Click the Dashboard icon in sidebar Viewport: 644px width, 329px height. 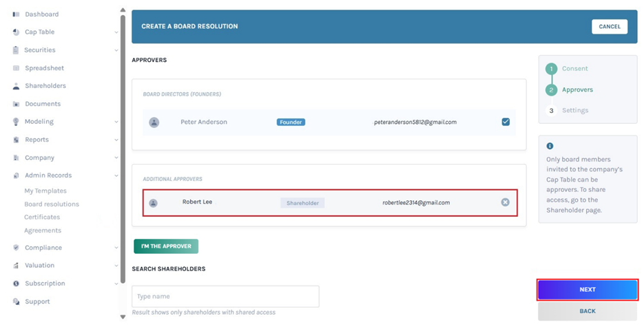[x=16, y=14]
